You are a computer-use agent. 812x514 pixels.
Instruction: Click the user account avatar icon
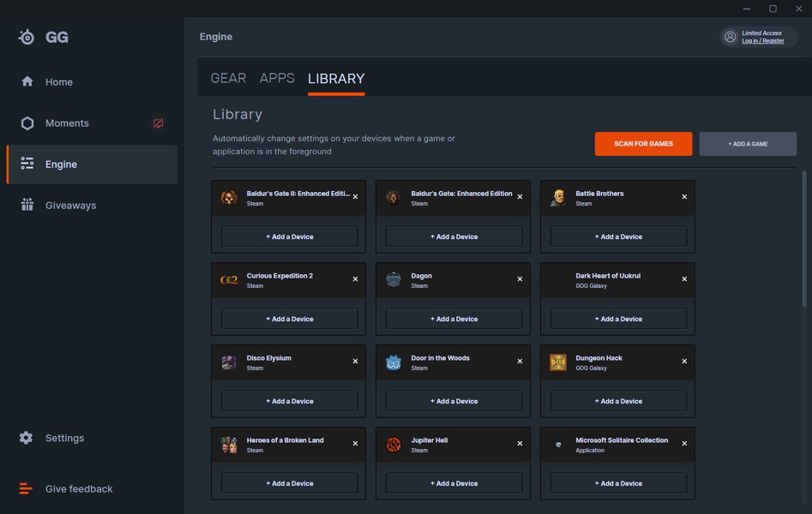click(730, 37)
